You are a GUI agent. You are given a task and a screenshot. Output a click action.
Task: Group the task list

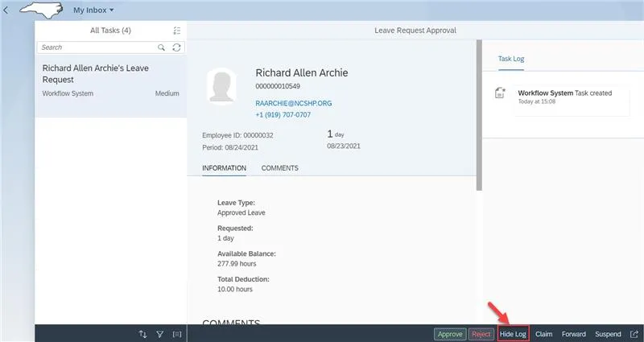(177, 334)
